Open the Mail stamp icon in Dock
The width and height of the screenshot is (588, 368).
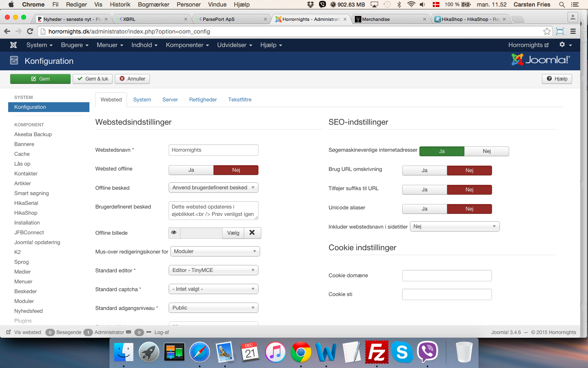point(225,352)
